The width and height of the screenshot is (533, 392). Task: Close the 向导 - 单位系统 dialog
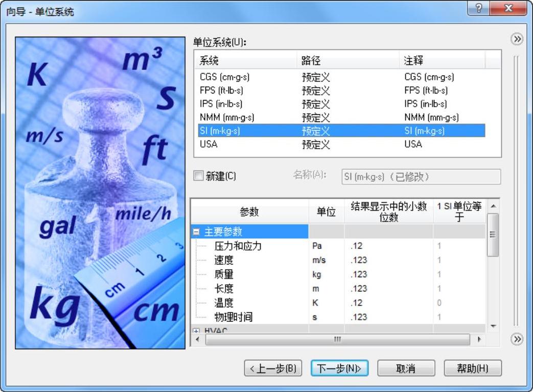(x=508, y=8)
